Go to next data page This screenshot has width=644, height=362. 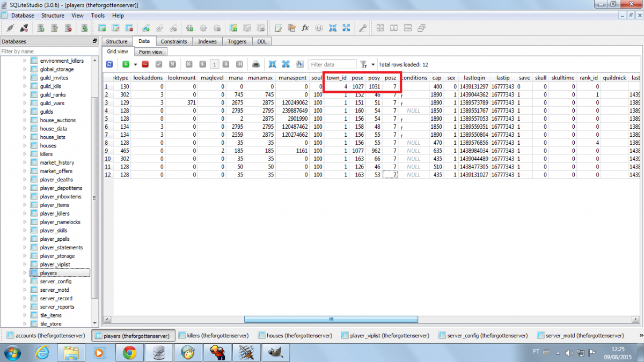pos(226,64)
